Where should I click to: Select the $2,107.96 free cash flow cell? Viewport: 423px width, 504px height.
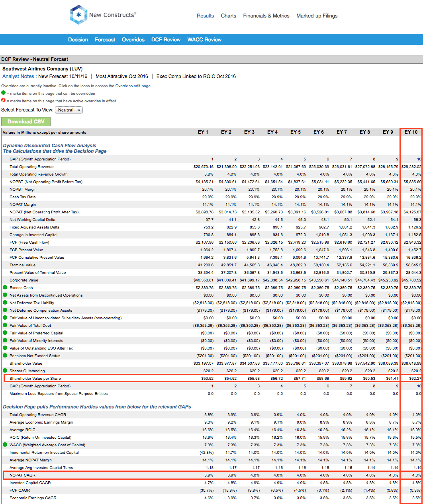tap(205, 242)
